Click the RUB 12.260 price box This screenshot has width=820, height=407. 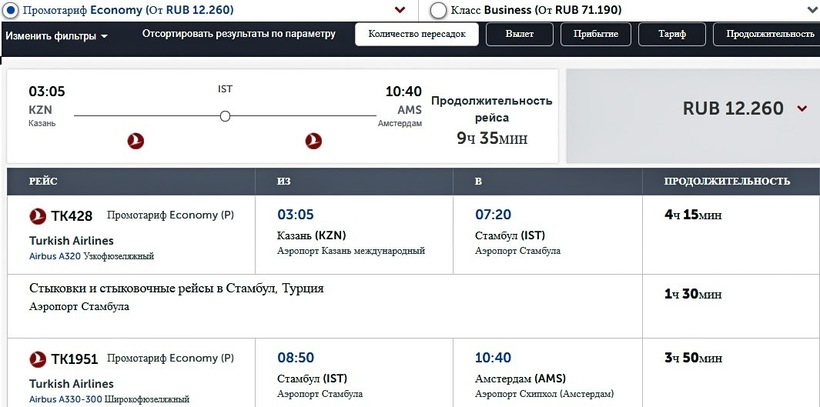pyautogui.click(x=692, y=115)
